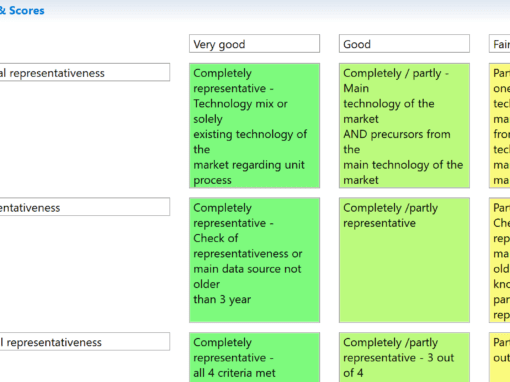Click the yellow Fair cell in third row
Image resolution: width=510 pixels, height=382 pixels.
(499, 357)
